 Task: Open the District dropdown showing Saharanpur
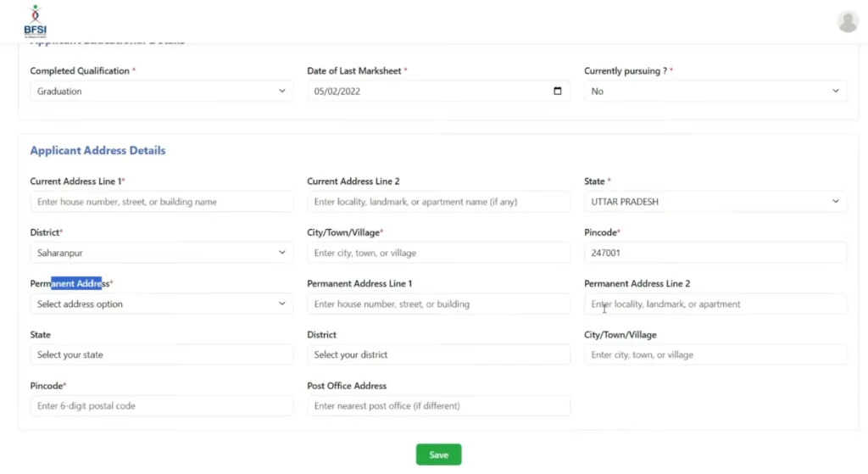pos(161,253)
